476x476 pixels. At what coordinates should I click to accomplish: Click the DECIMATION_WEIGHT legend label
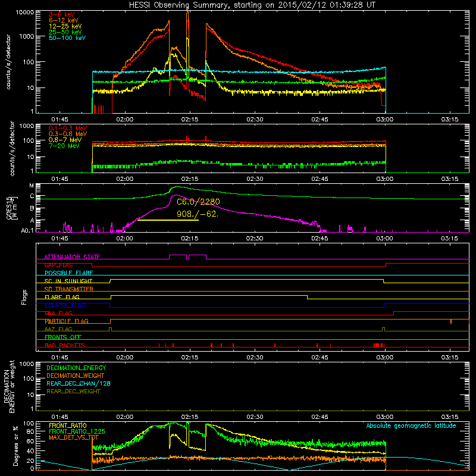coord(76,375)
